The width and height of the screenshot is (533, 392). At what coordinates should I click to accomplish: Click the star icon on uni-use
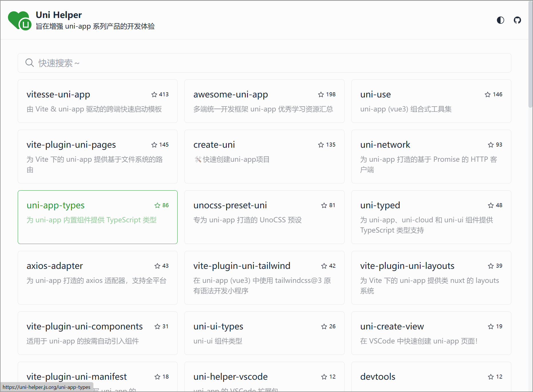tap(488, 95)
